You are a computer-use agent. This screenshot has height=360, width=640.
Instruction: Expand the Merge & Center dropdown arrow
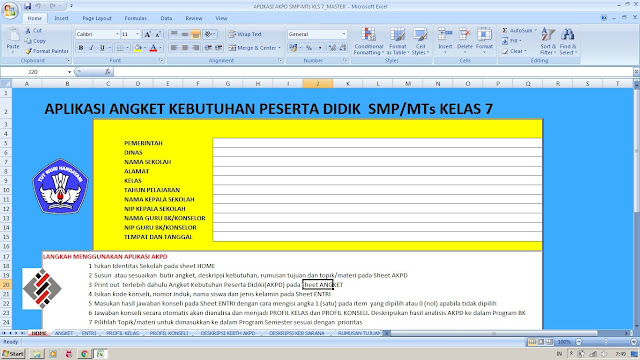click(280, 48)
